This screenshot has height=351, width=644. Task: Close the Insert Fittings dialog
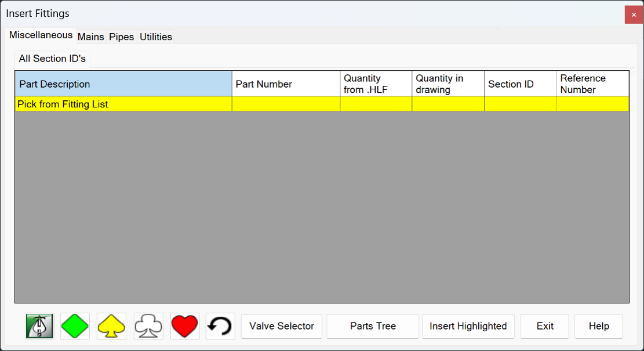(634, 15)
